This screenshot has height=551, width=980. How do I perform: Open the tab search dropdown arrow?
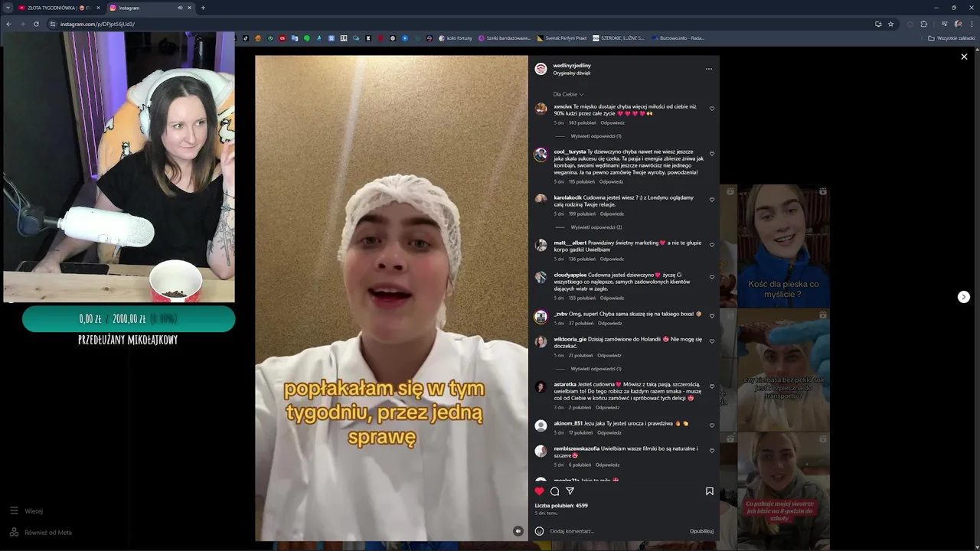8,8
